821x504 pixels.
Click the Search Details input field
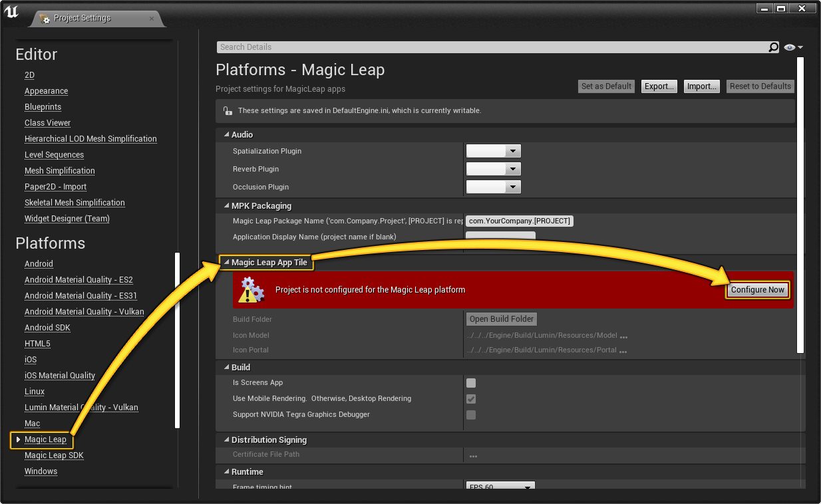492,47
